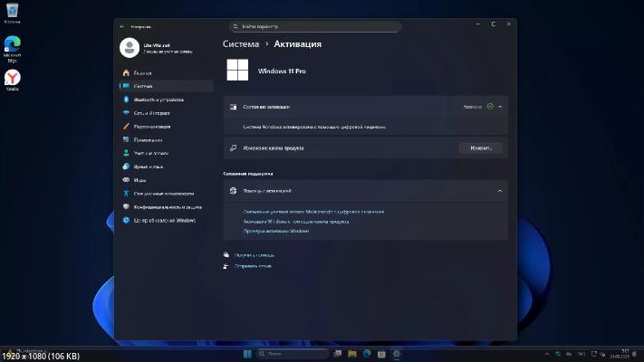
Task: Open Центр обновления Windows in sidebar
Action: pyautogui.click(x=164, y=220)
